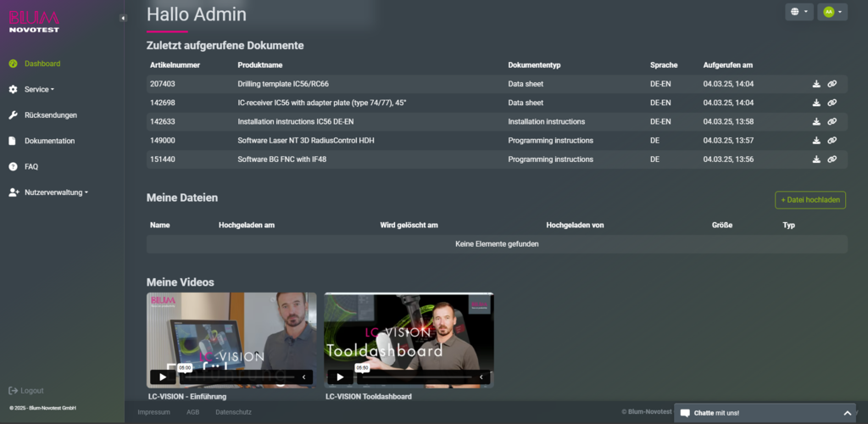The width and height of the screenshot is (868, 424).
Task: Click the LC-VISION Tooldashboard video thumbnail
Action: coord(409,340)
